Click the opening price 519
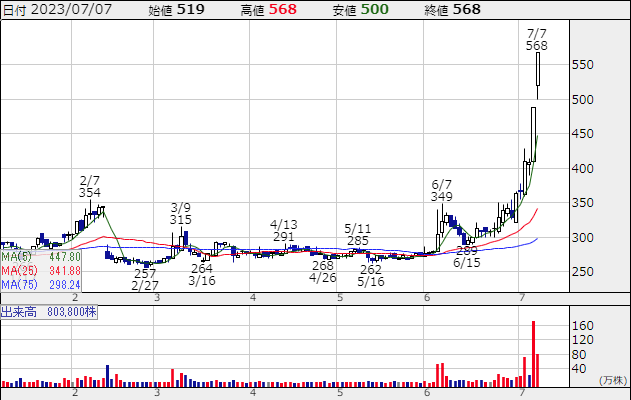The height and width of the screenshot is (400, 631). [191, 9]
